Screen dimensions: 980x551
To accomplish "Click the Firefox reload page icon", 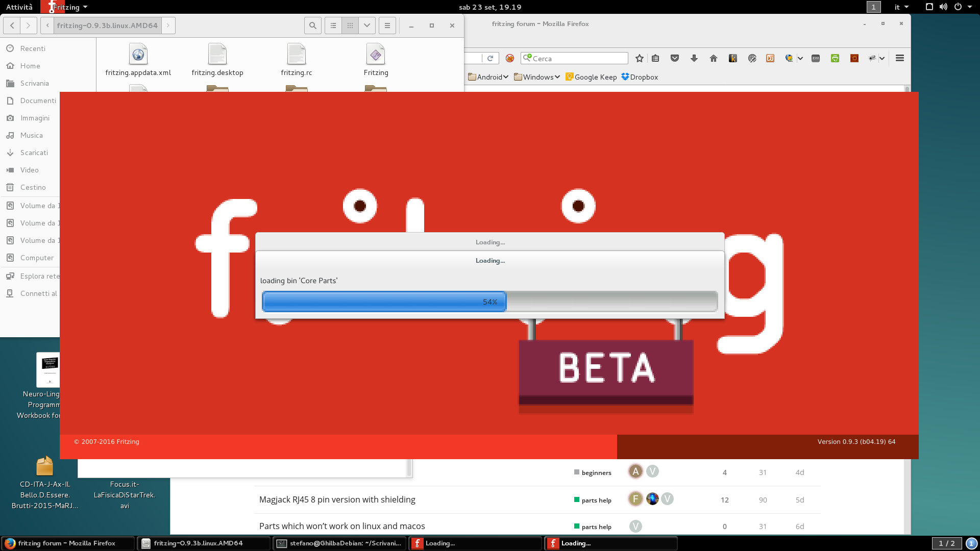I will (x=490, y=58).
